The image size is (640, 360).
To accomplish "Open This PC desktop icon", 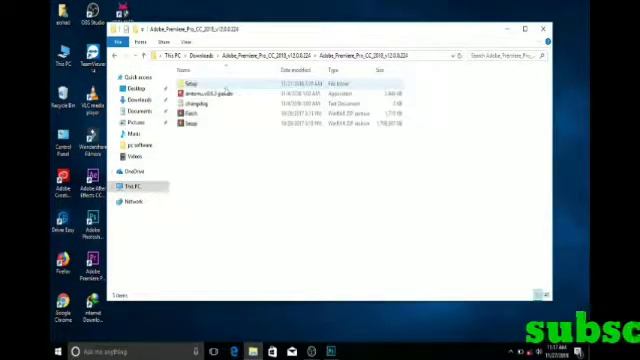I will pos(63,56).
